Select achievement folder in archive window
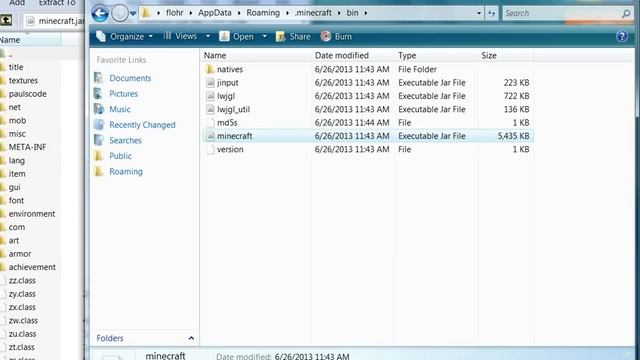The width and height of the screenshot is (640, 360). pyautogui.click(x=32, y=267)
